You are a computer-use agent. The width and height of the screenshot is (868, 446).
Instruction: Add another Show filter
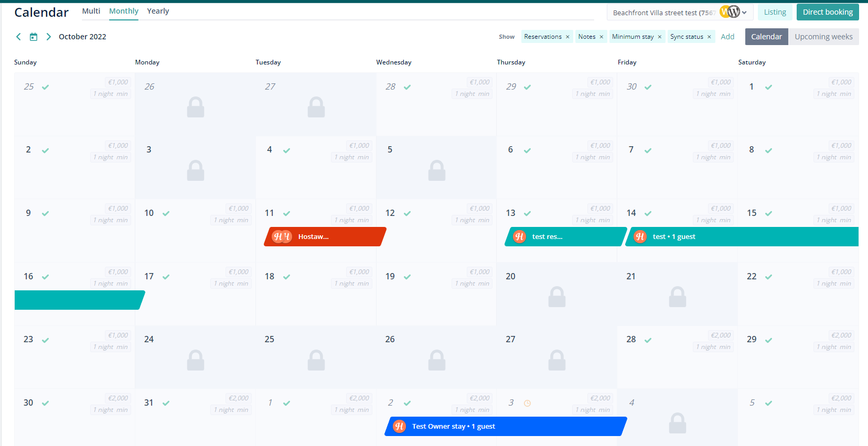click(727, 37)
